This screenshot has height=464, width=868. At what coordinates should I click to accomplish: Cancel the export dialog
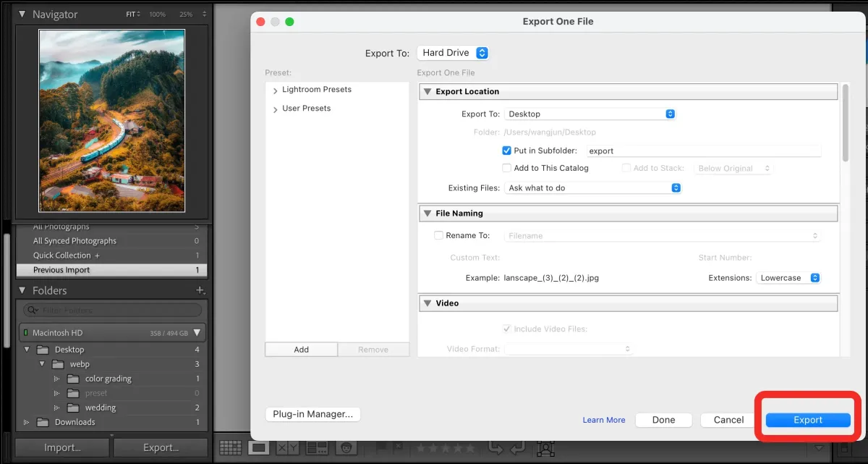728,420
